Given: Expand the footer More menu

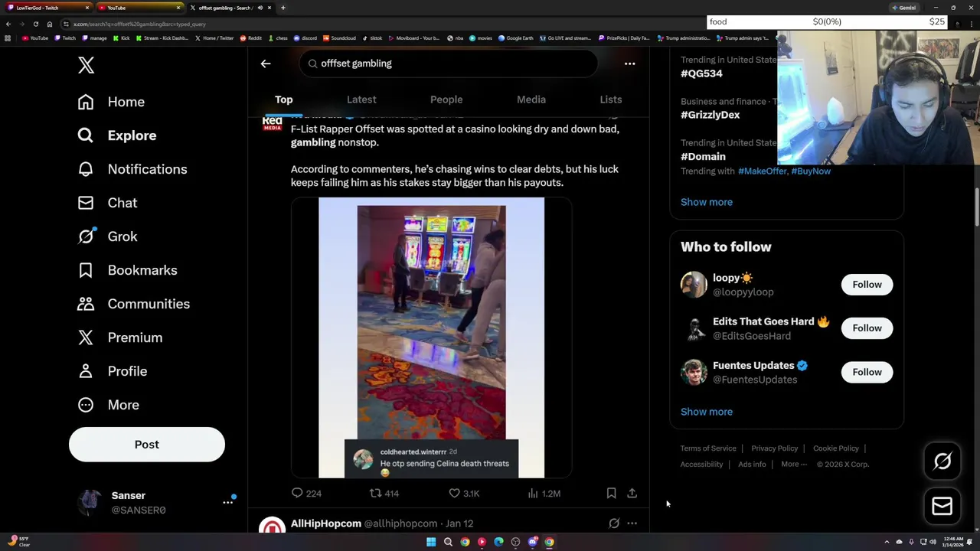Looking at the screenshot, I should (794, 465).
